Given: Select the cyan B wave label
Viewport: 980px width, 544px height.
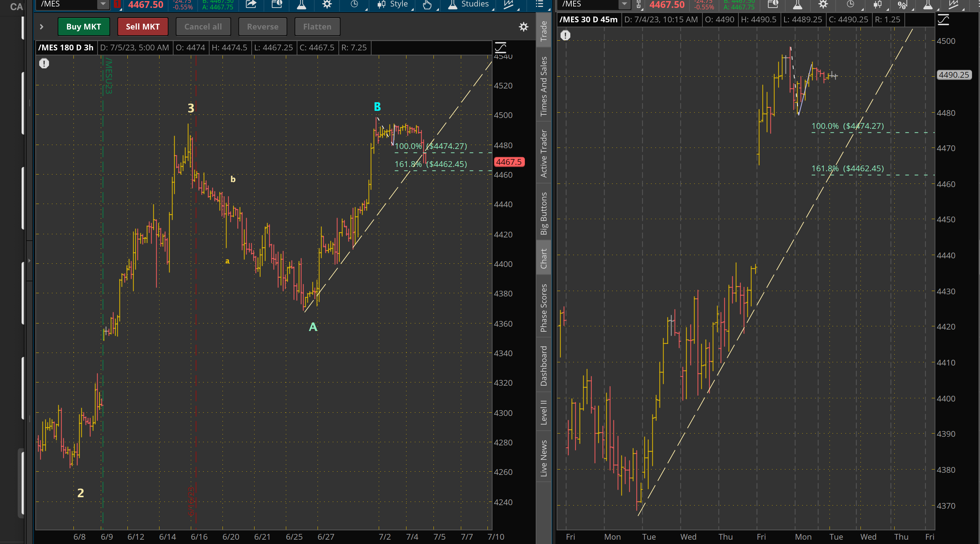Looking at the screenshot, I should point(377,107).
